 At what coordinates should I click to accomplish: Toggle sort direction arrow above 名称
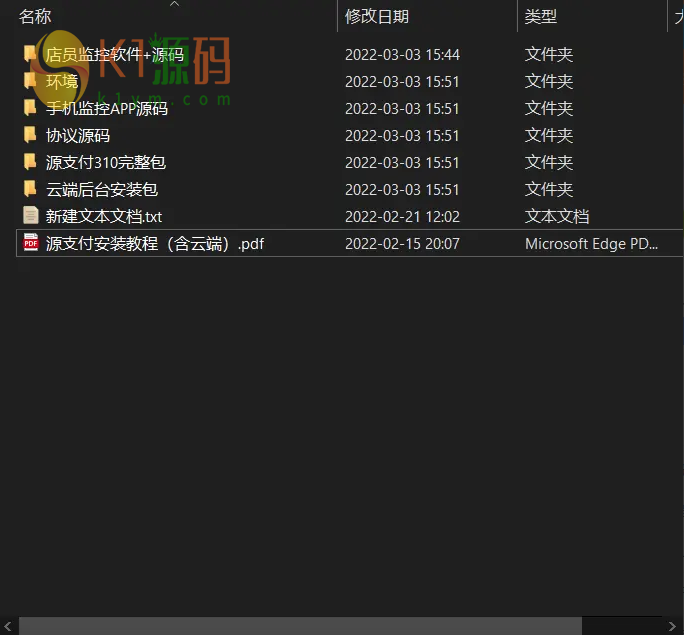point(174,4)
